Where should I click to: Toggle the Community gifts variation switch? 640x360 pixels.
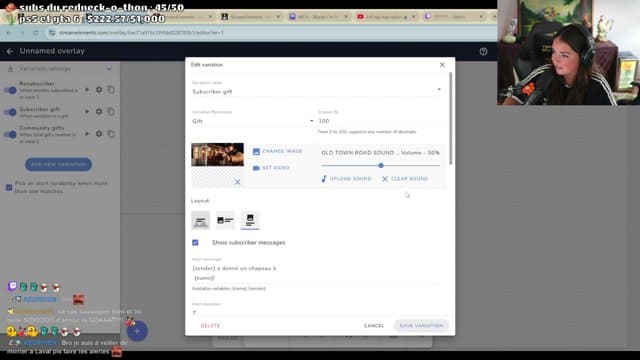tap(10, 134)
